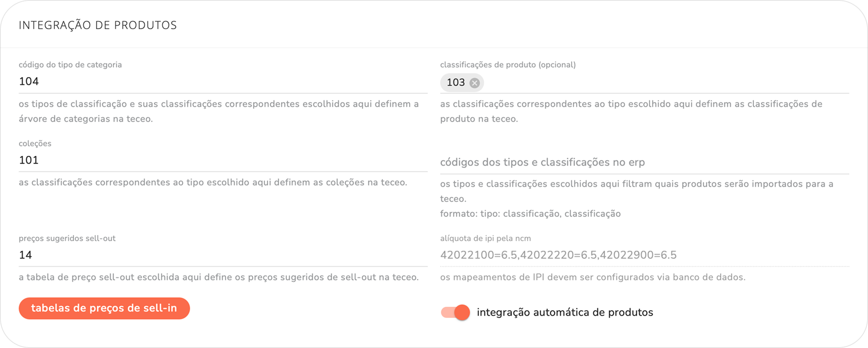Click the classificações de produto (opcional) label
This screenshot has height=348, width=868.
coord(508,65)
